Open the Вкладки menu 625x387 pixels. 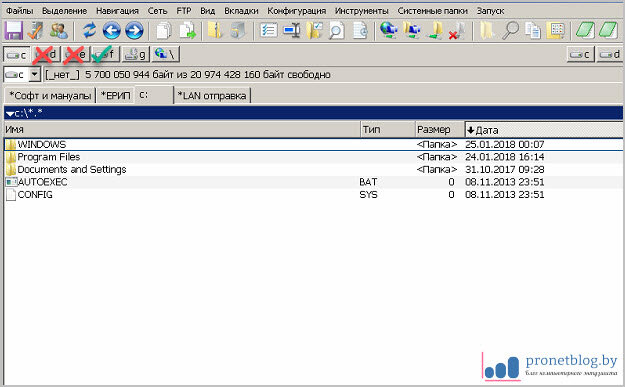(241, 11)
